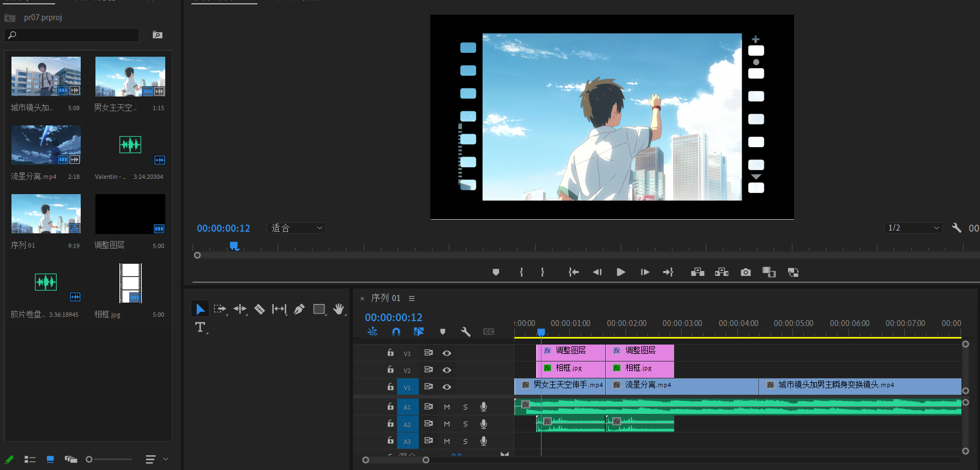The width and height of the screenshot is (980, 470).
Task: Select the 相框.jpg thumbnail in project
Action: point(130,283)
